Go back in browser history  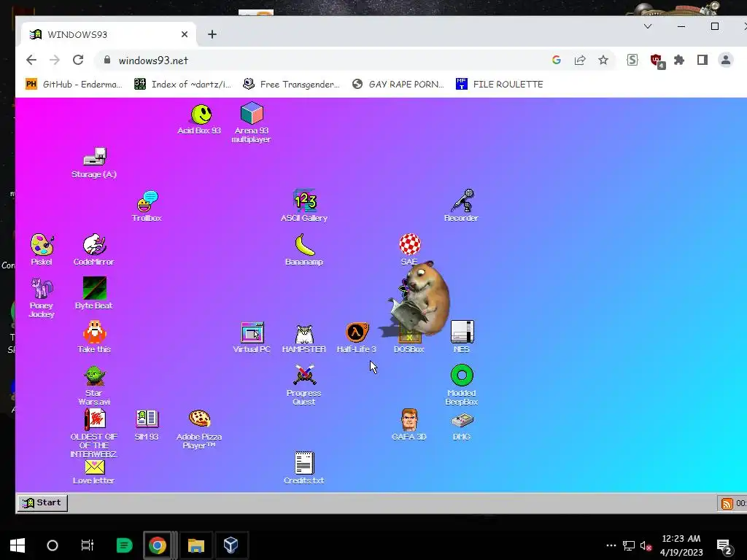31,60
